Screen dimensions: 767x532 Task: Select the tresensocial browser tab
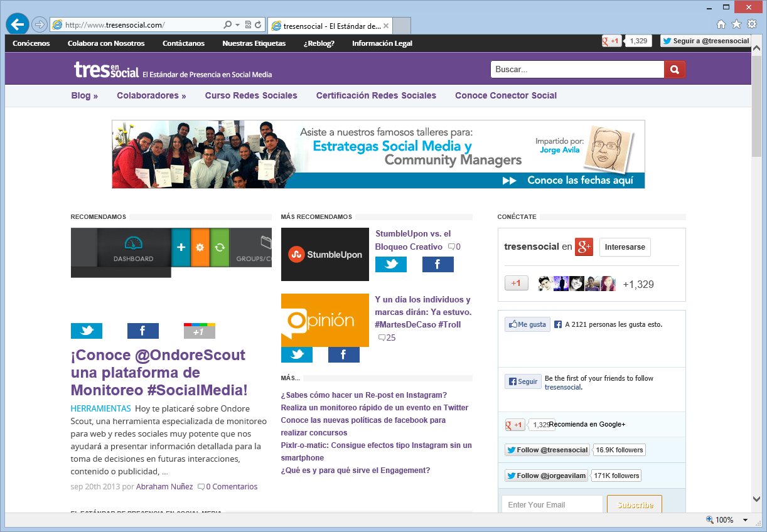330,26
